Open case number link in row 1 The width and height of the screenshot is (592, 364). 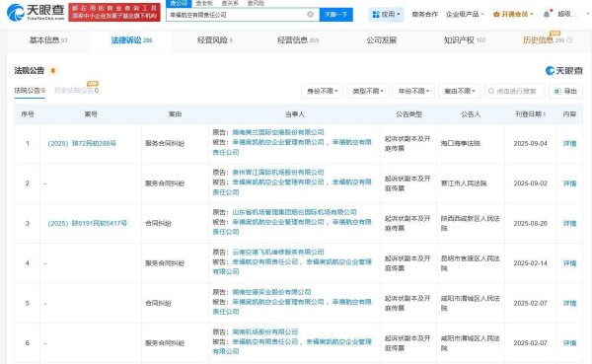click(x=82, y=143)
